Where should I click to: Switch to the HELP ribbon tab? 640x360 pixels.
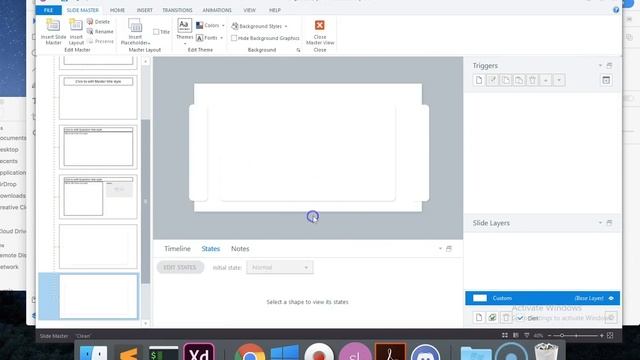pyautogui.click(x=275, y=10)
